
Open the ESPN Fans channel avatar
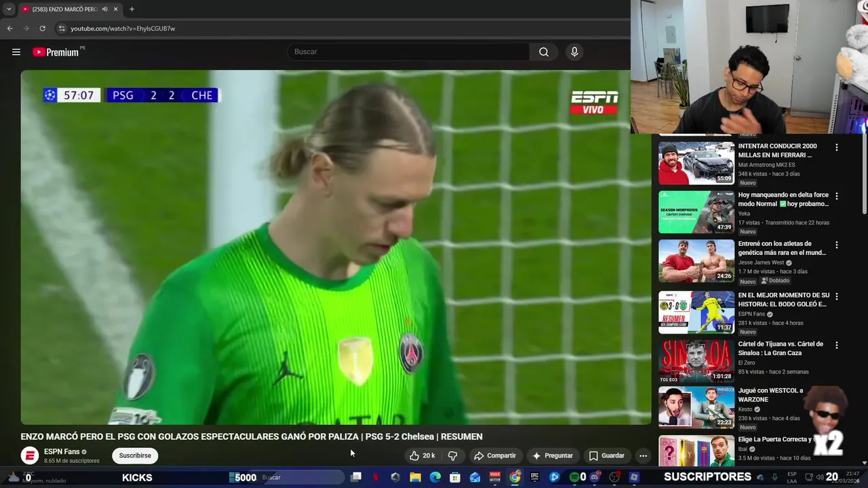coord(30,455)
